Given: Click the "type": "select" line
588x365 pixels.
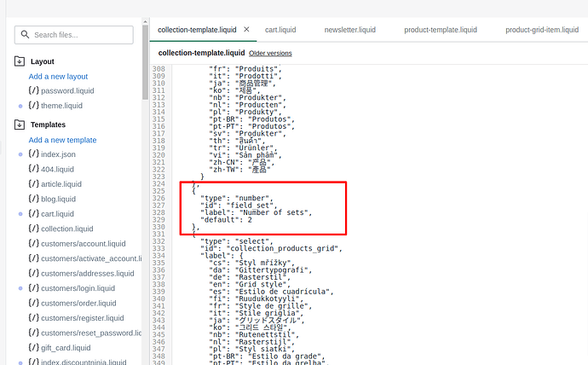Looking at the screenshot, I should tap(237, 241).
